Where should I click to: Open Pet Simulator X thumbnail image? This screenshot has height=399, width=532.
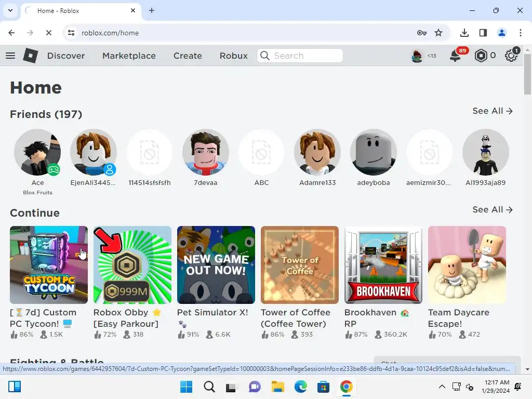point(216,265)
